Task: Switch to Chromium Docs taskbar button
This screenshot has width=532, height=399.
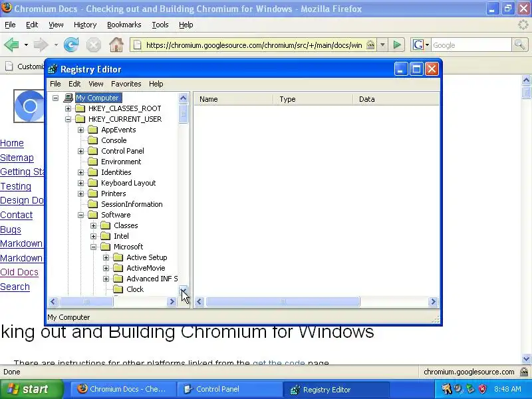Action: 122,389
